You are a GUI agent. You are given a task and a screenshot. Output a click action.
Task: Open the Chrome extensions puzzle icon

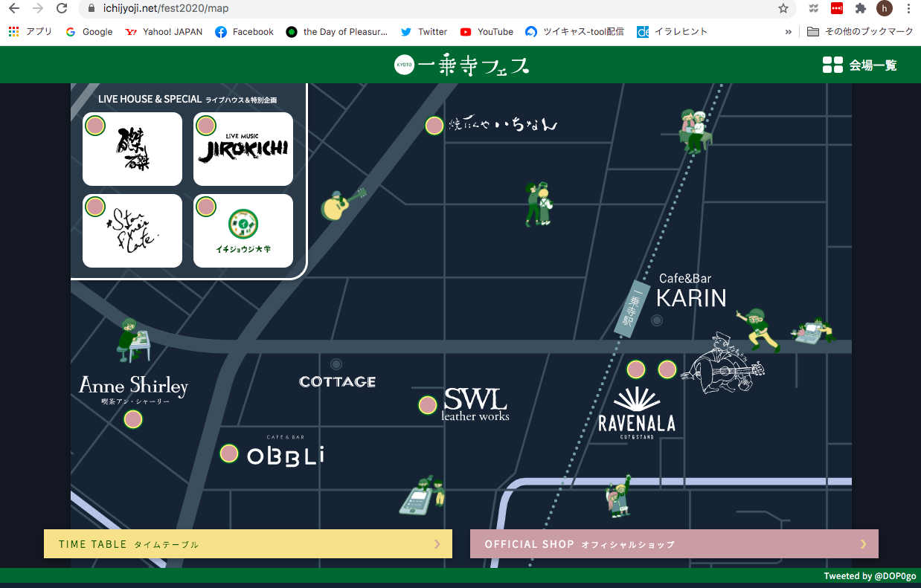[861, 8]
